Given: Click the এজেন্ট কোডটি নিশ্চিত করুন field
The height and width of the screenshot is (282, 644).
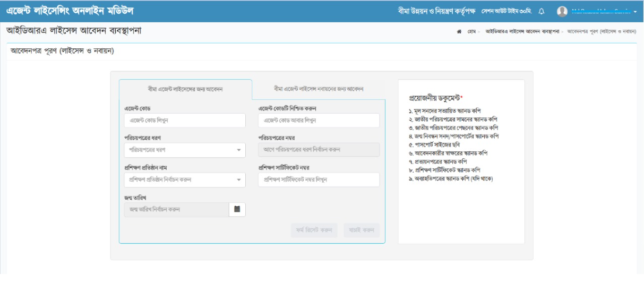Looking at the screenshot, I should click(x=319, y=121).
